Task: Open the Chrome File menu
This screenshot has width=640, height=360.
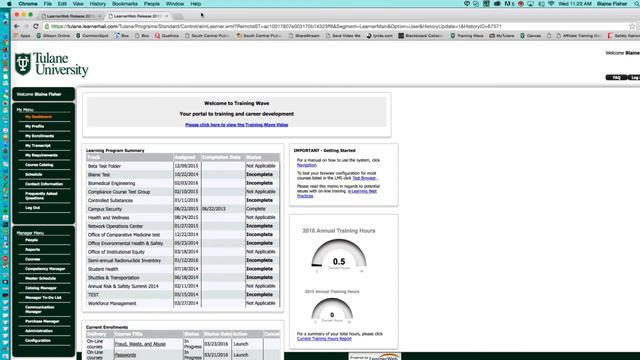Action: [48, 4]
